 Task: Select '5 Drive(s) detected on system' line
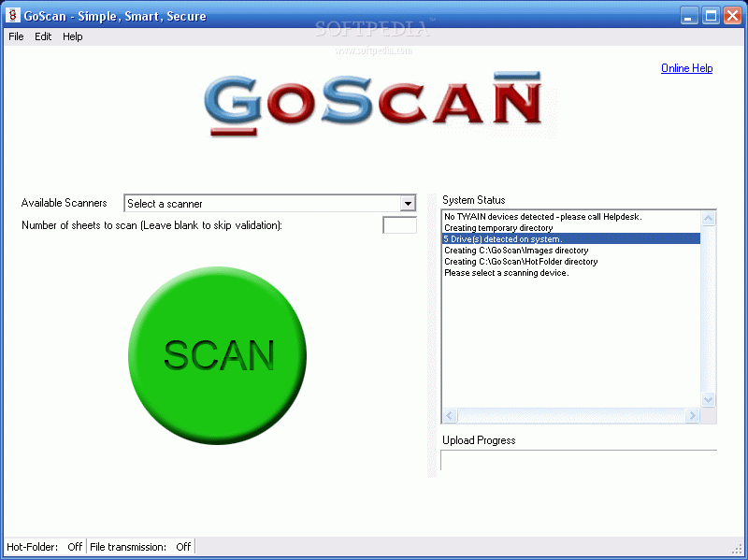coord(571,239)
